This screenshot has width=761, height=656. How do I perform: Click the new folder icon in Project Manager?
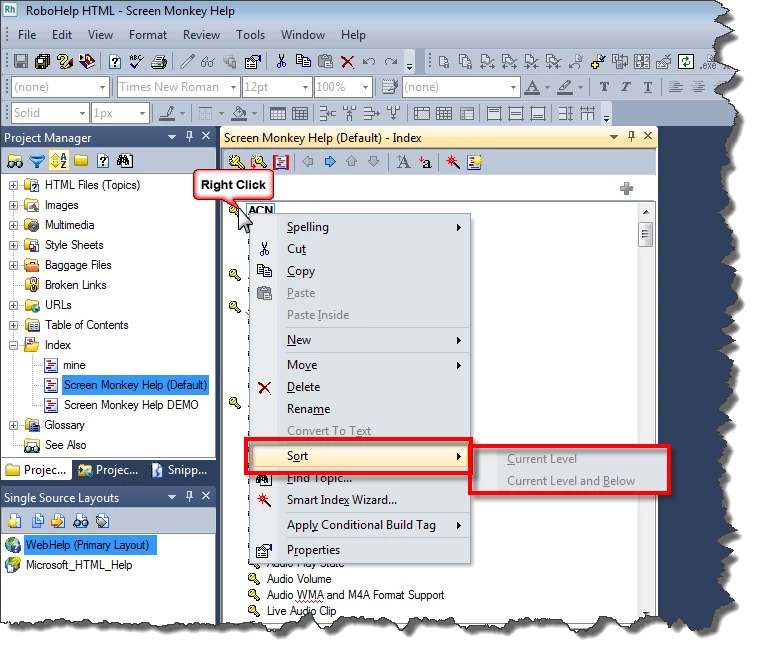(81, 161)
